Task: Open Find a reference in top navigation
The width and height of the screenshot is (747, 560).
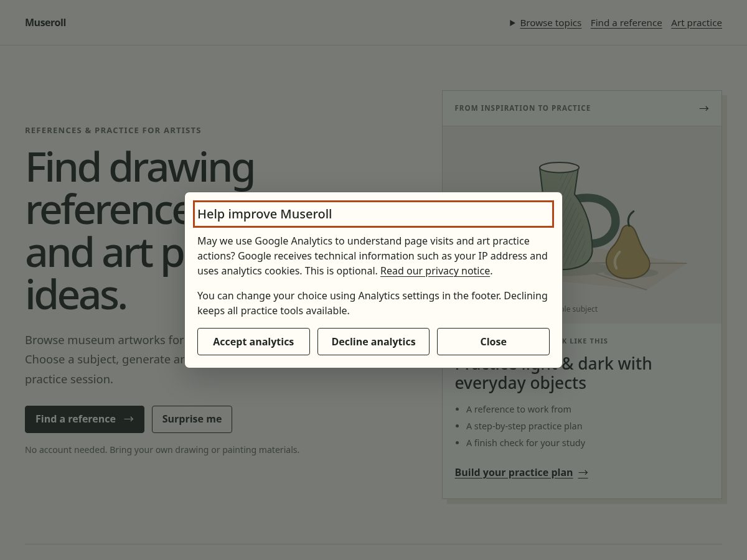Action: pos(626,23)
